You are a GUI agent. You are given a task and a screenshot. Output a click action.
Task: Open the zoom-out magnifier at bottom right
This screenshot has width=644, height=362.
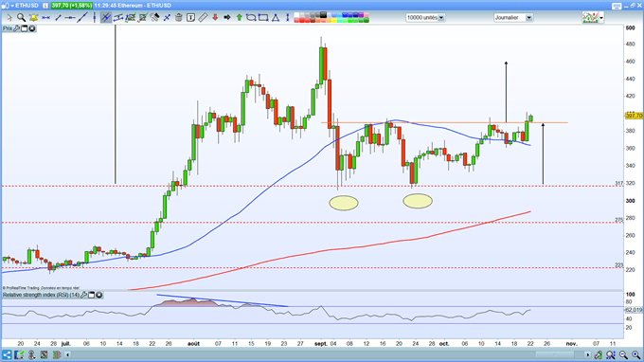[623, 354]
